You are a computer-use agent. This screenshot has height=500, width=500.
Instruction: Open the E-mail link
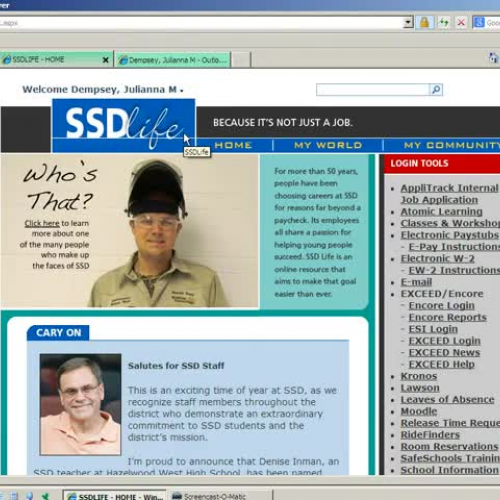416,282
